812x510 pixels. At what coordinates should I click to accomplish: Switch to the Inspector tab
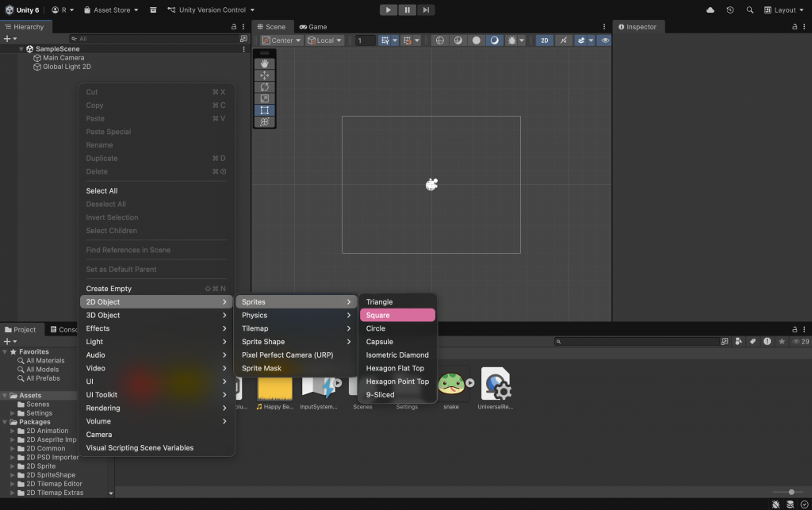click(637, 27)
